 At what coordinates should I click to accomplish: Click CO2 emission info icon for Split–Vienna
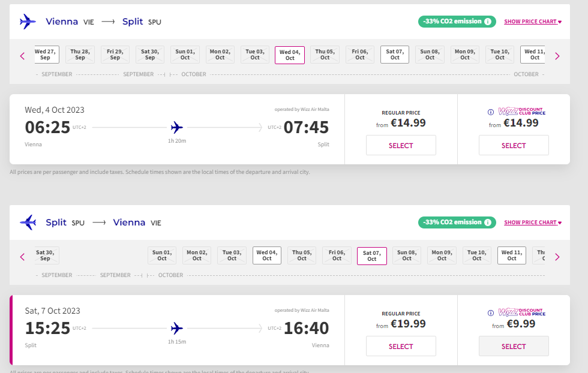pyautogui.click(x=488, y=222)
